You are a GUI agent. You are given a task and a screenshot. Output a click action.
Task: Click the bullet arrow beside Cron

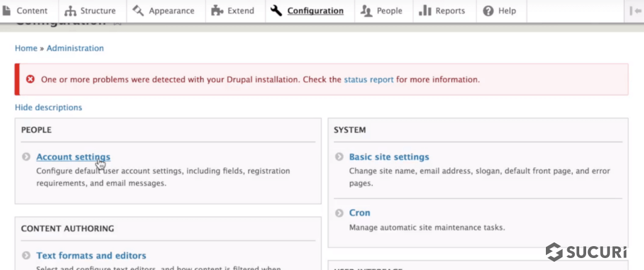338,213
